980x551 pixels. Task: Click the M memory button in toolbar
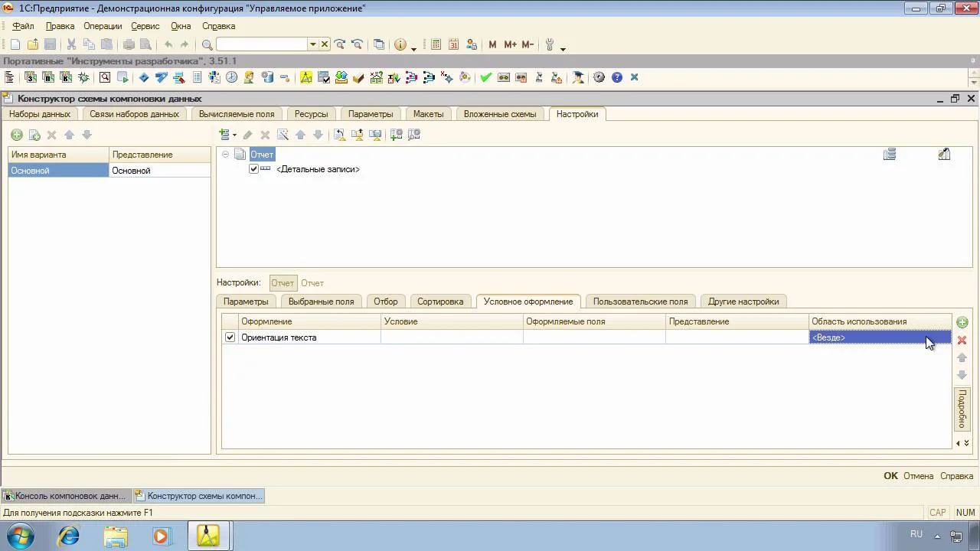tap(492, 45)
